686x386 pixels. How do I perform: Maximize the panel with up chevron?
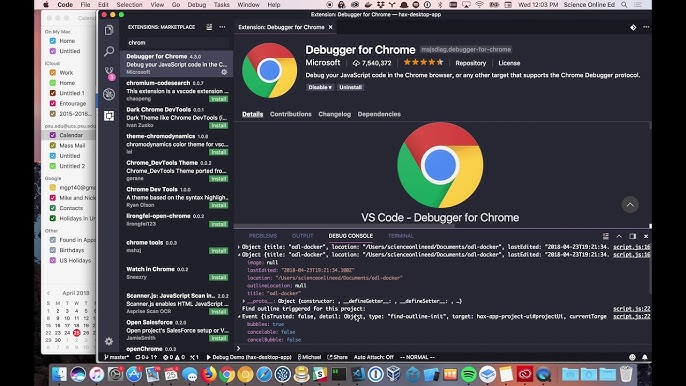pos(619,236)
